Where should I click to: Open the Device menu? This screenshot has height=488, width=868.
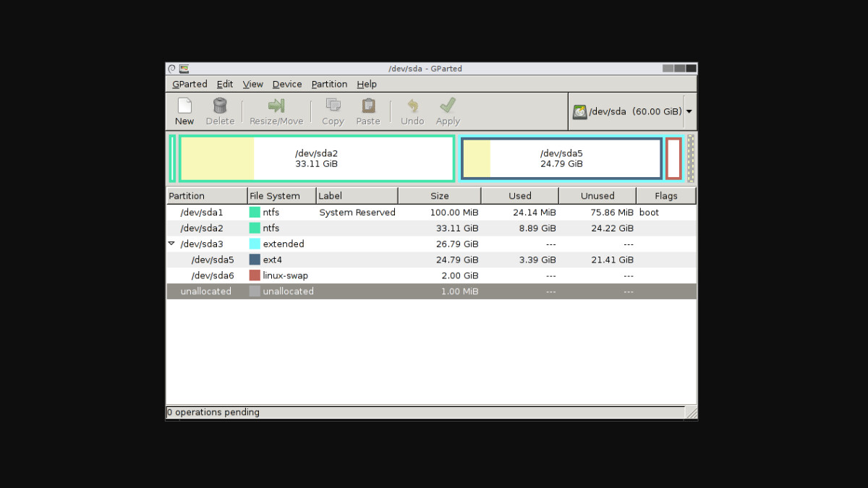click(x=287, y=84)
